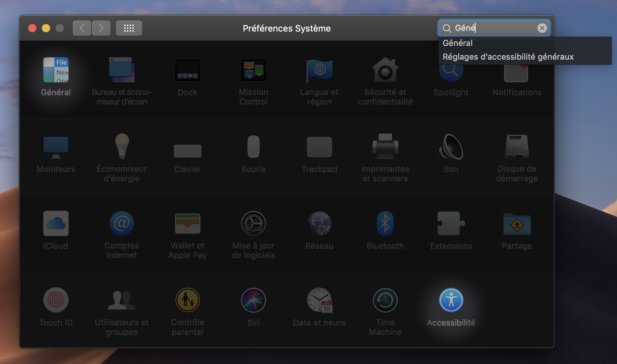Open the Réseau preferences icon

click(x=319, y=224)
